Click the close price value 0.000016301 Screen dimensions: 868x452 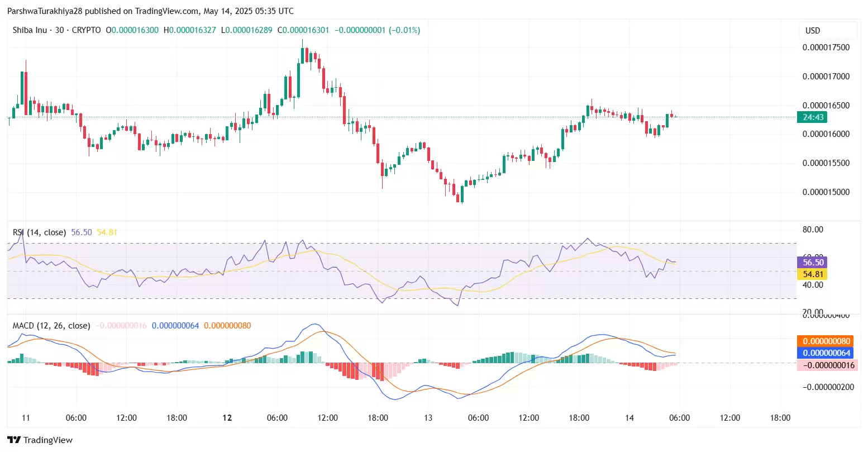pos(303,31)
